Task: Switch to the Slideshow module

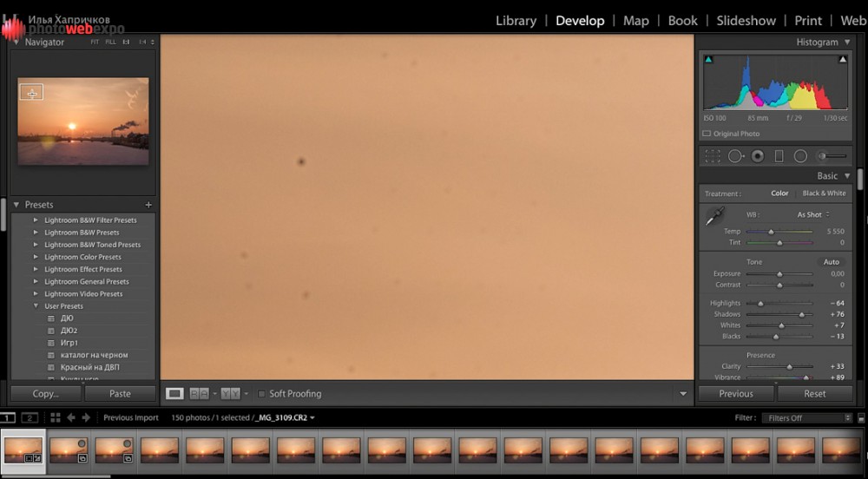Action: click(746, 21)
